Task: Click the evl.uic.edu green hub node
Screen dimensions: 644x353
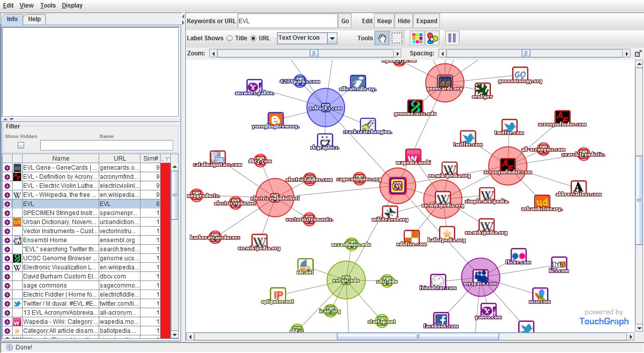Action: [x=346, y=280]
